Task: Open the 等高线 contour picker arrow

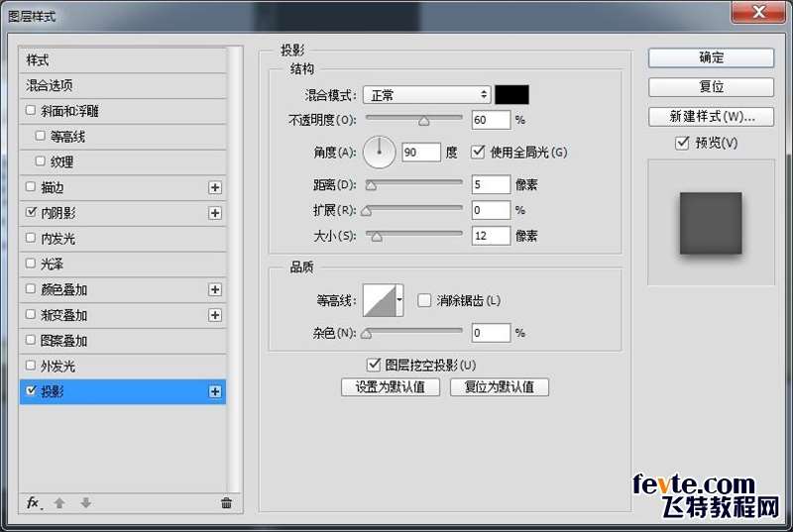Action: (x=399, y=300)
